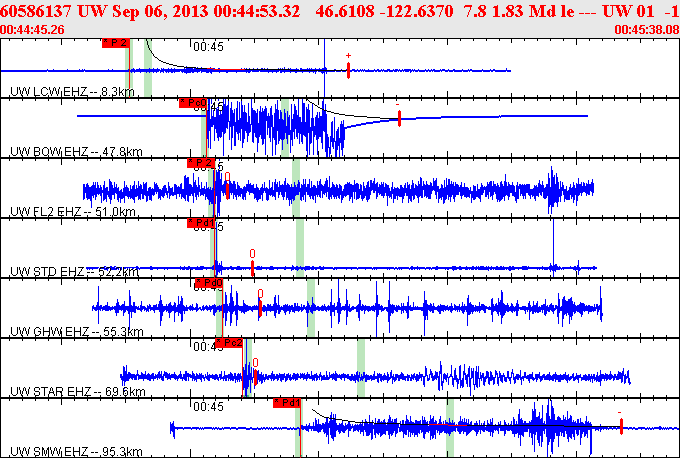
Task: Select the red 0 coda marker on FL2
Action: (x=227, y=186)
